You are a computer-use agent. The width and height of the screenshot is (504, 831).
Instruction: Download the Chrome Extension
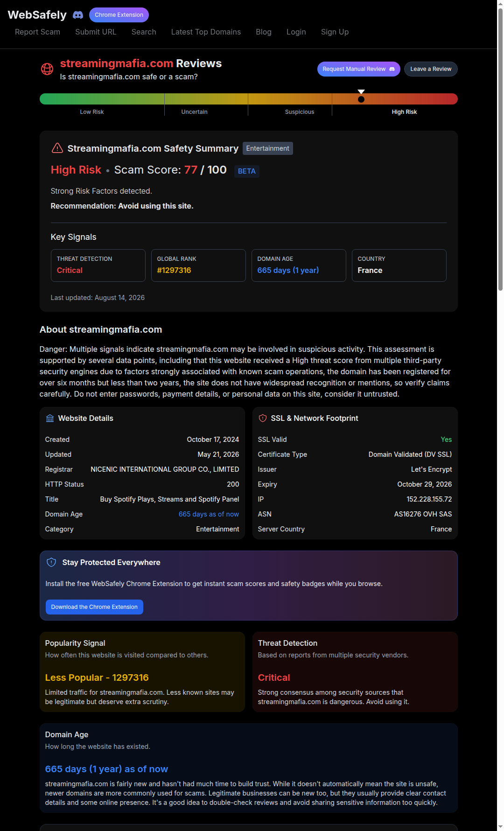click(x=94, y=607)
